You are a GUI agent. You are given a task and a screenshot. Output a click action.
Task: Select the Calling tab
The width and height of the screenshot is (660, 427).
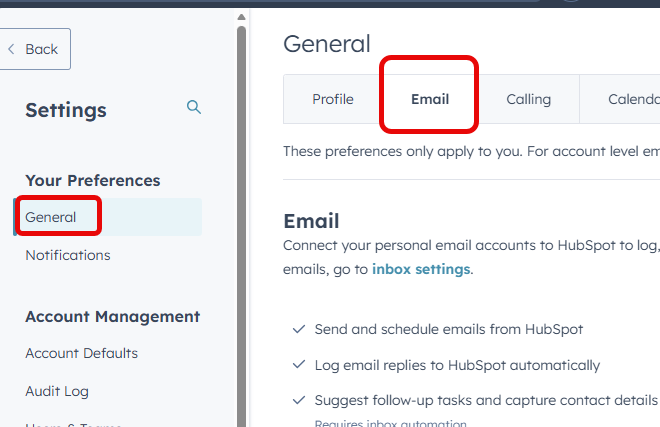(528, 99)
